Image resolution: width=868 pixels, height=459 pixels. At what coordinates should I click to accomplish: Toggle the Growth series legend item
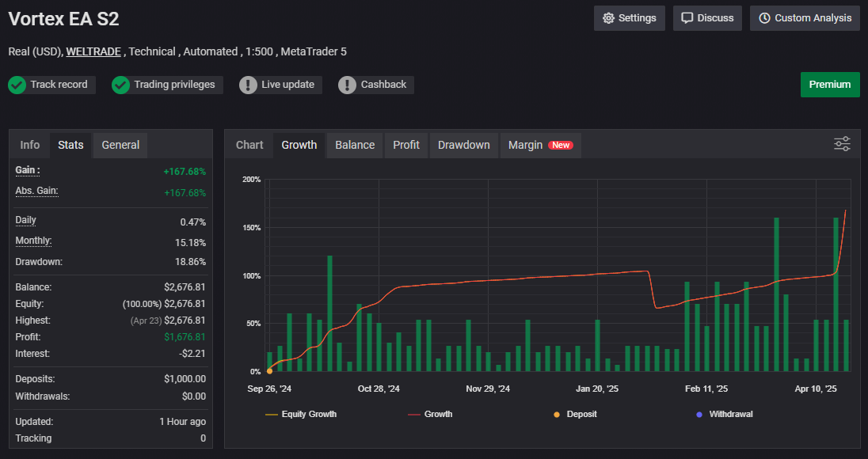(x=430, y=414)
